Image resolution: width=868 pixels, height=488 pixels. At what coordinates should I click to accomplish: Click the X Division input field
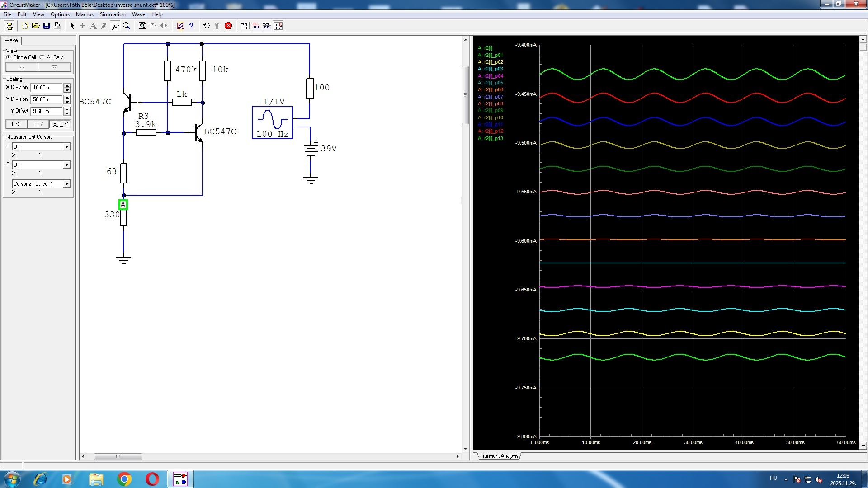point(47,88)
